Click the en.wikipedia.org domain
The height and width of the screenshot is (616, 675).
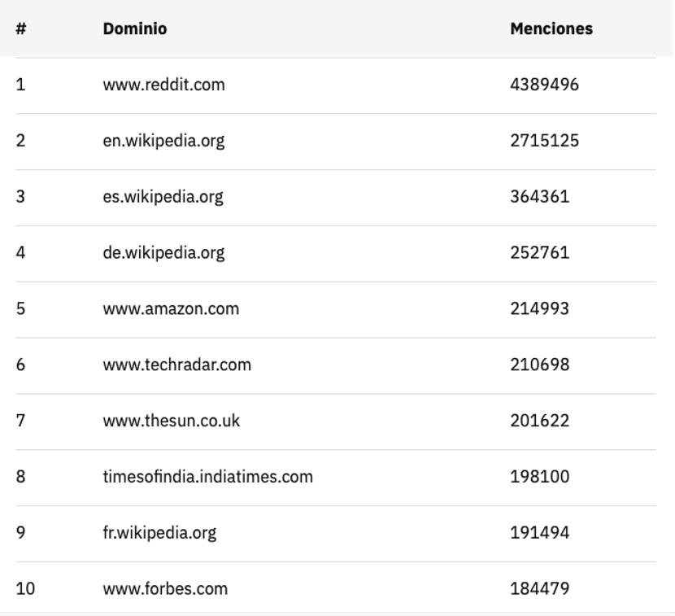tap(163, 141)
